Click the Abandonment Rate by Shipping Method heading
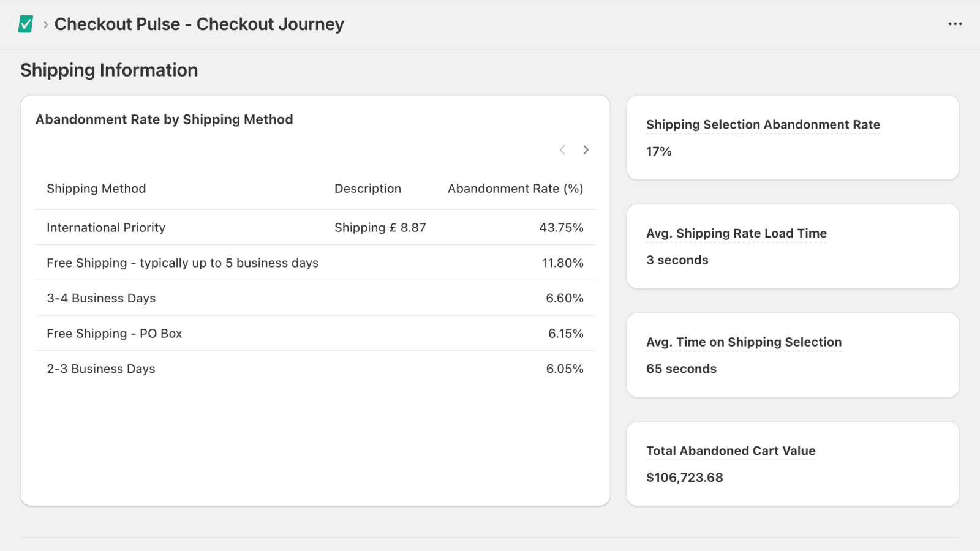This screenshot has height=551, width=980. click(x=164, y=119)
